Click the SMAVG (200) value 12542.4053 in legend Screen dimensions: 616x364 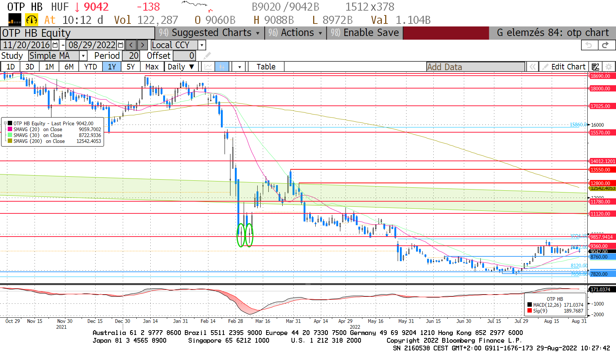pyautogui.click(x=89, y=141)
